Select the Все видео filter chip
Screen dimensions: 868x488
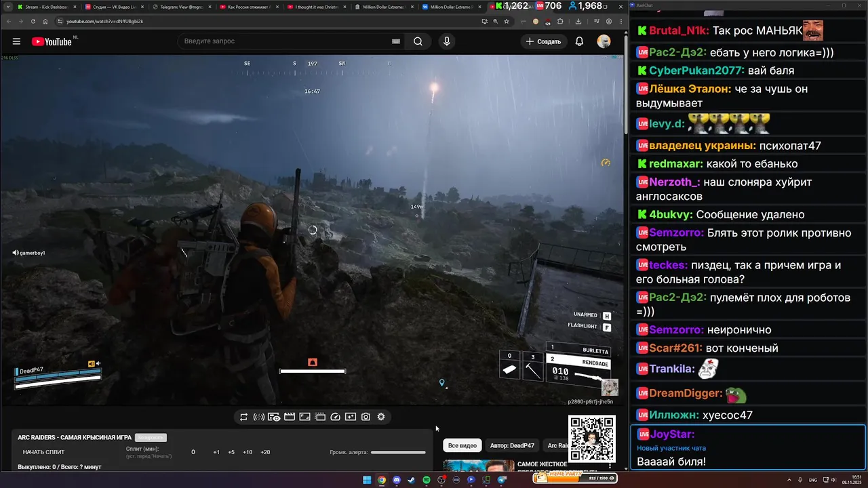[462, 445]
